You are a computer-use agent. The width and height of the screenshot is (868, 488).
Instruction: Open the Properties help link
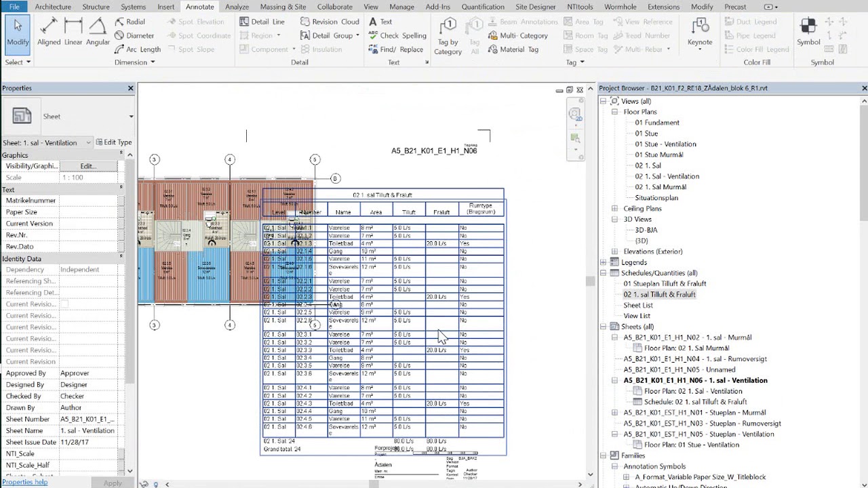[24, 482]
